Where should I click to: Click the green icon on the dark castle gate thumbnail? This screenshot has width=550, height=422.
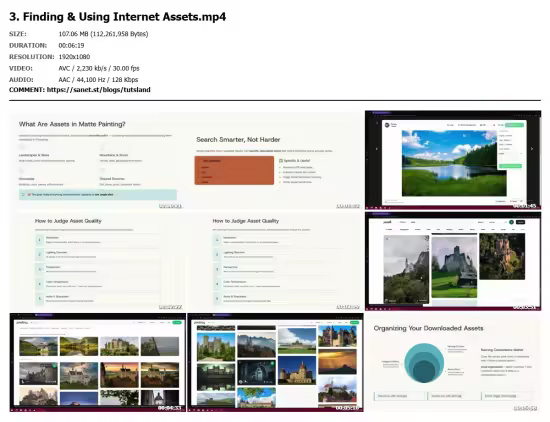272,364
